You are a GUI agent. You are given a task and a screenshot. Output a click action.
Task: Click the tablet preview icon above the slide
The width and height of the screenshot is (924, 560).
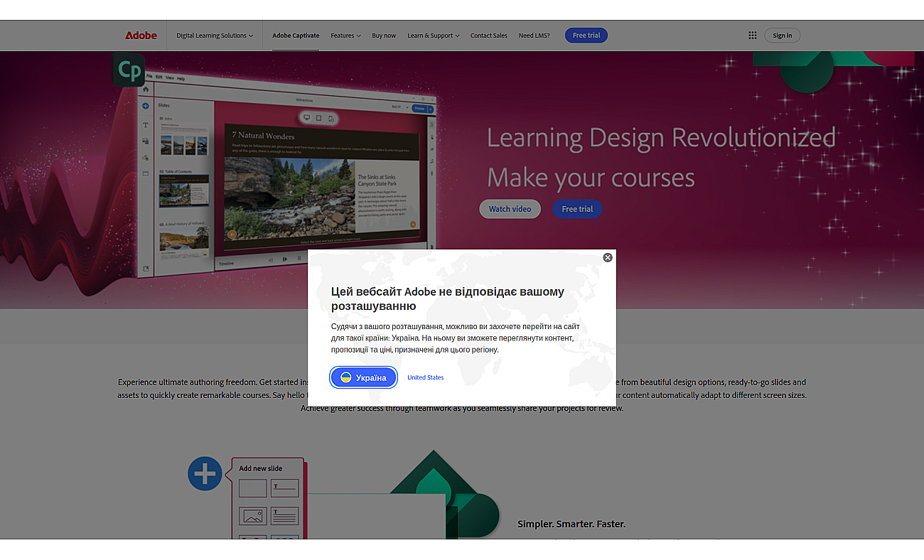[318, 118]
